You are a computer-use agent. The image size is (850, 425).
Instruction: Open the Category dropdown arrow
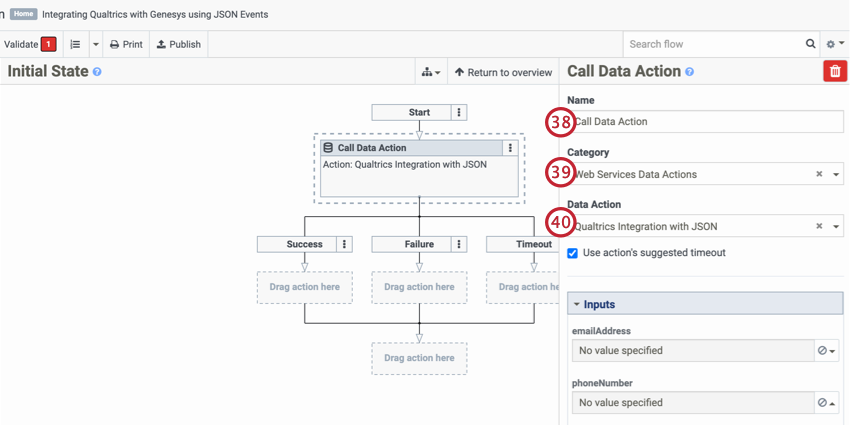[x=836, y=174]
